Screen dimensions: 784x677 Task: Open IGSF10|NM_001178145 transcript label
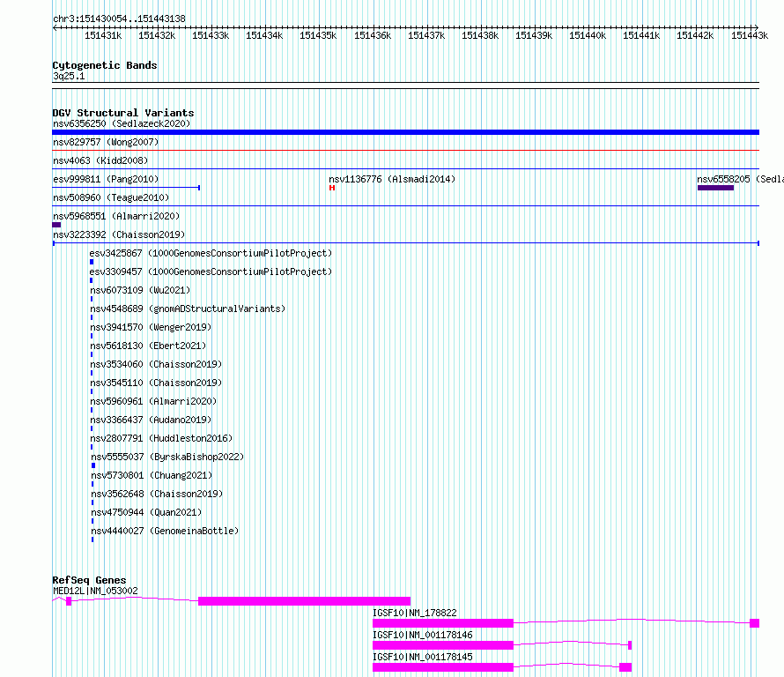click(x=423, y=657)
